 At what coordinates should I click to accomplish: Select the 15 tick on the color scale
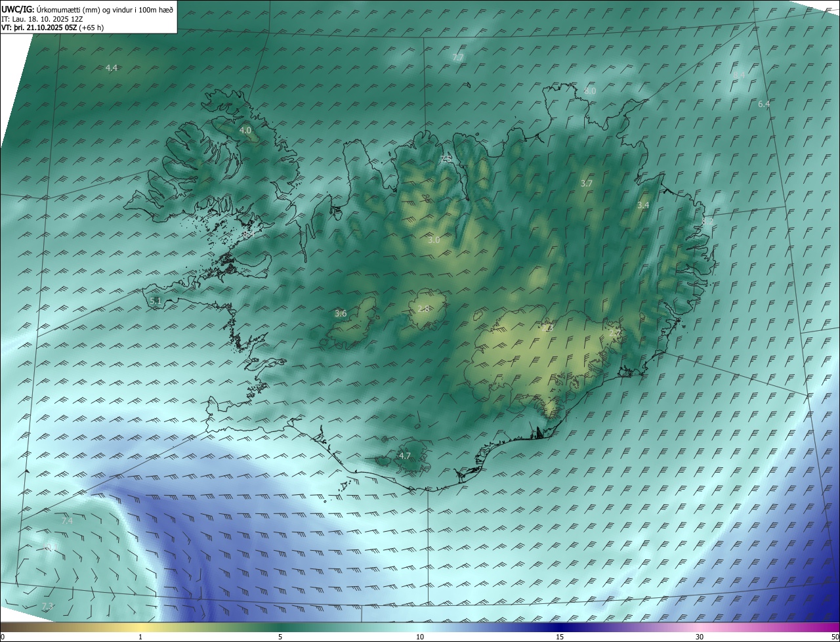[560, 637]
